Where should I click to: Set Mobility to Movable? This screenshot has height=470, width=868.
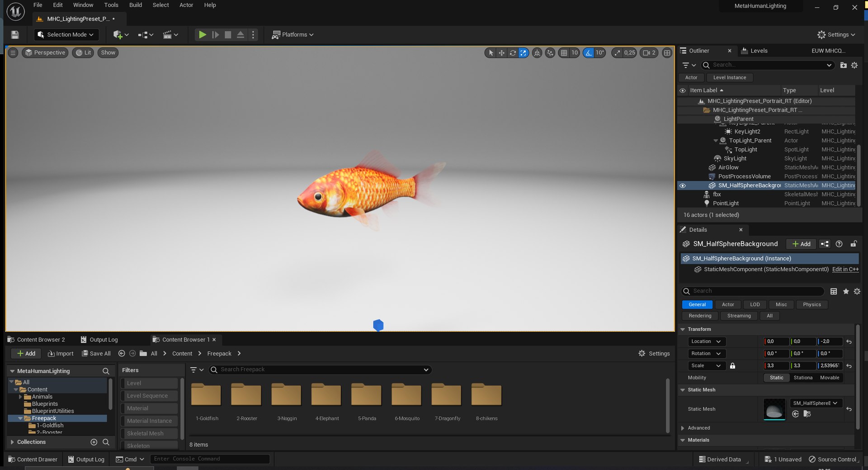pyautogui.click(x=830, y=378)
